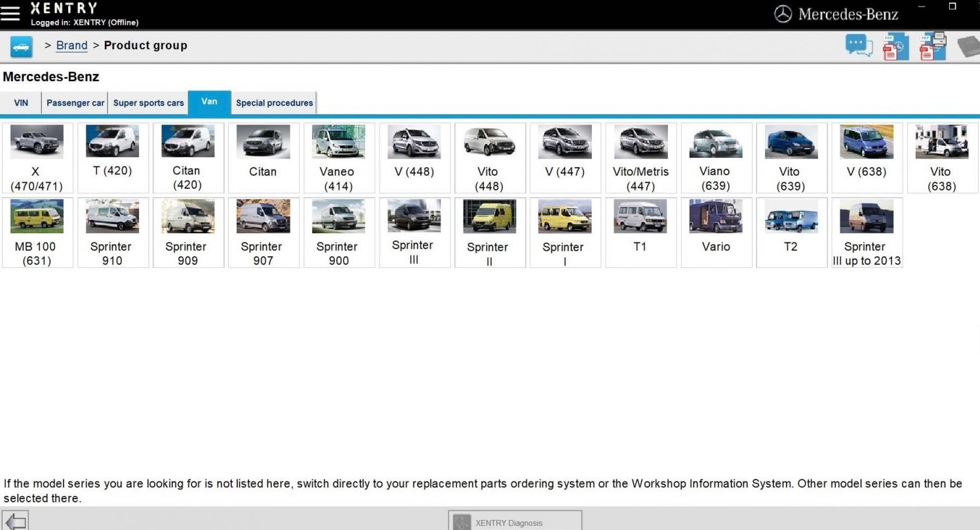Click the Mercedes-Benz star logo

(x=783, y=14)
